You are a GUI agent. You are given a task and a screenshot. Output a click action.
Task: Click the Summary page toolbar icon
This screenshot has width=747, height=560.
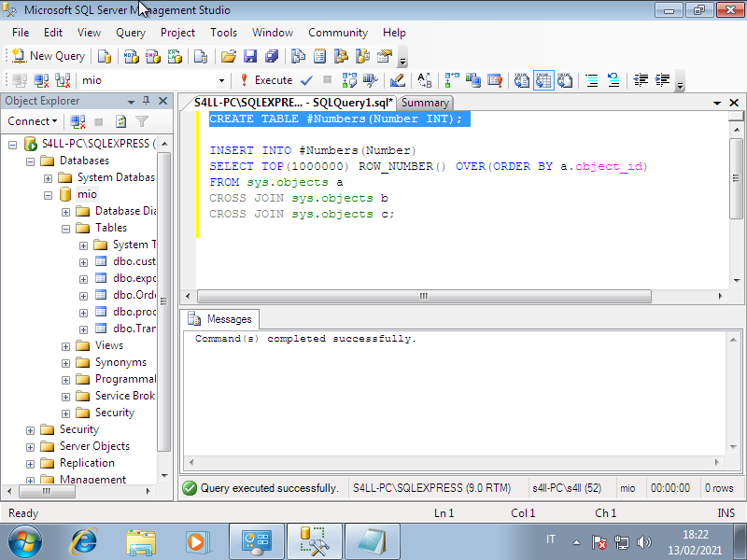pyautogui.click(x=319, y=56)
